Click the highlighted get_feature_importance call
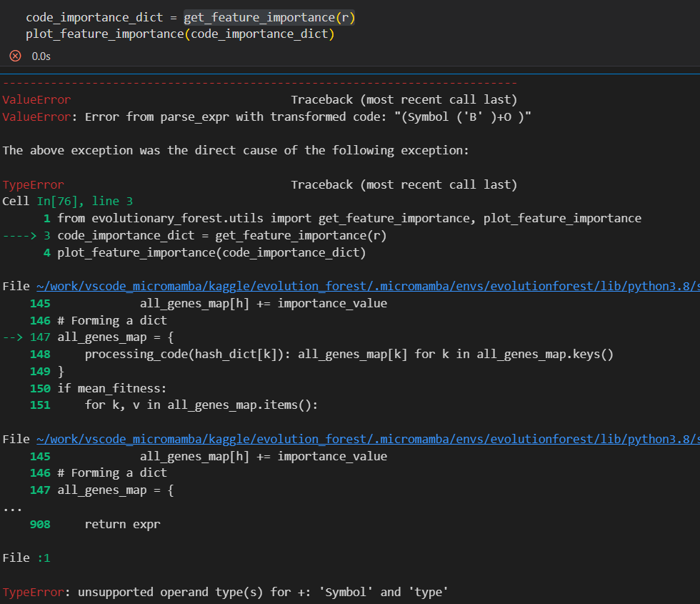The height and width of the screenshot is (604, 700). [x=269, y=17]
